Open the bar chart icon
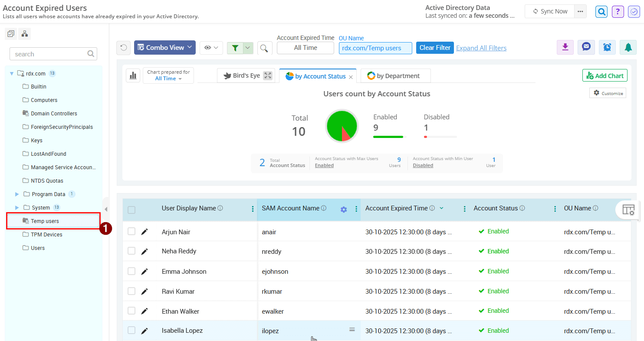644x341 pixels. point(133,75)
